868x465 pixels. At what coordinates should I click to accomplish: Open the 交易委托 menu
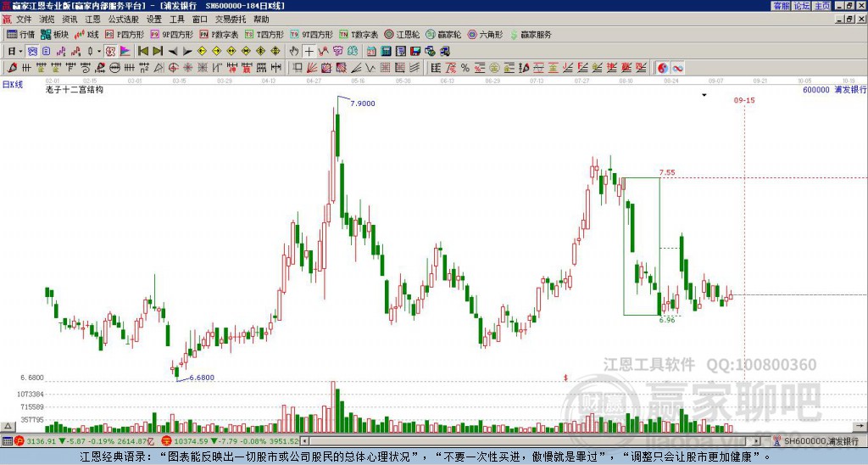click(231, 20)
